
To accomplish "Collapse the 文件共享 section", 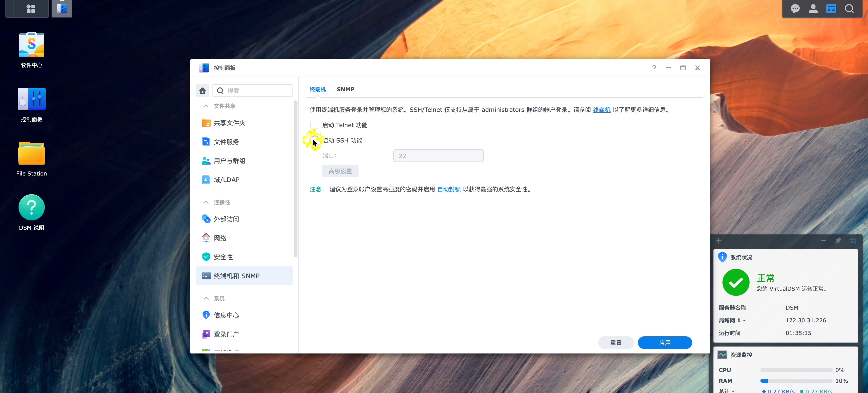I will point(206,106).
